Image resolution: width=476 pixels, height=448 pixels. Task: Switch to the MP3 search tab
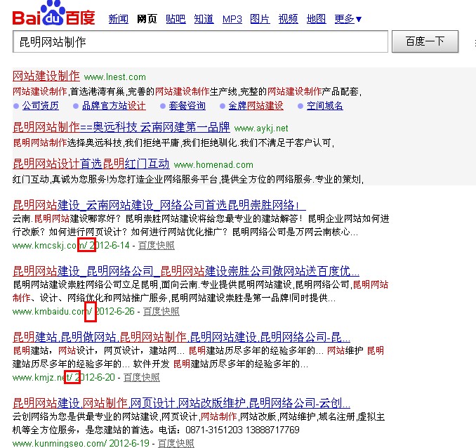[x=232, y=19]
